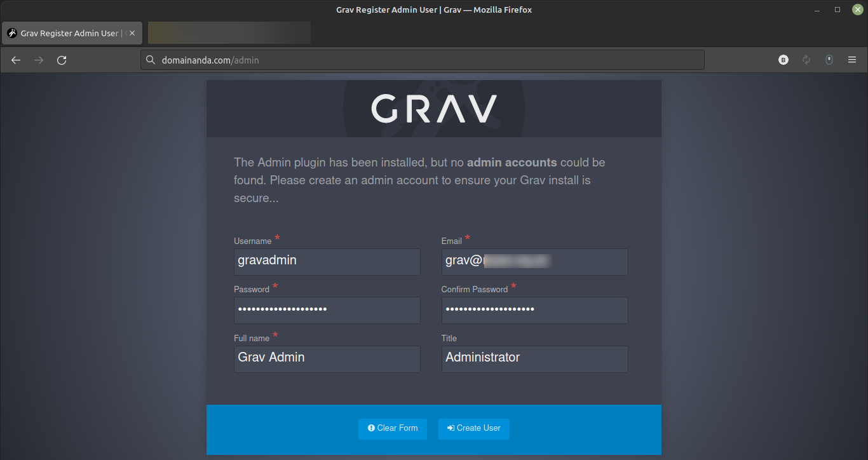Click the blue mouse-shaped extension icon
This screenshot has height=460, width=868.
(x=829, y=60)
